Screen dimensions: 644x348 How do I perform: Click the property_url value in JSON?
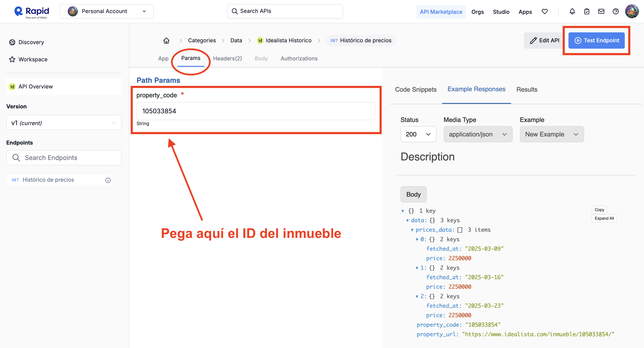(x=538, y=334)
